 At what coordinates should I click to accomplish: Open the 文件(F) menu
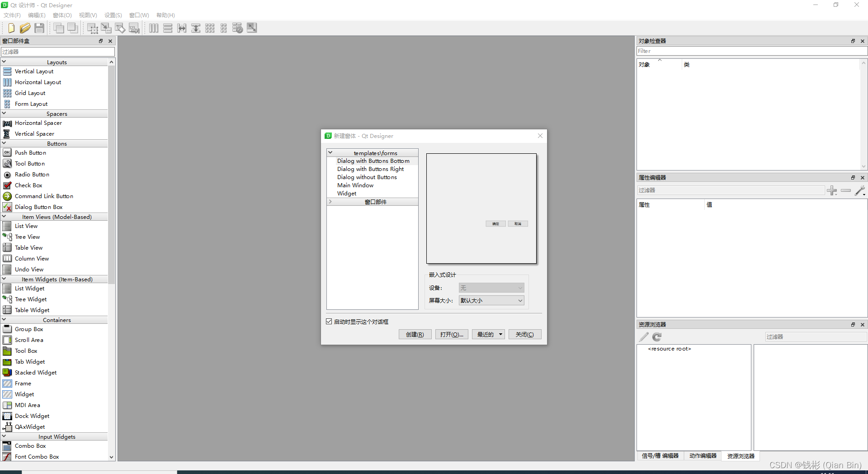click(12, 15)
